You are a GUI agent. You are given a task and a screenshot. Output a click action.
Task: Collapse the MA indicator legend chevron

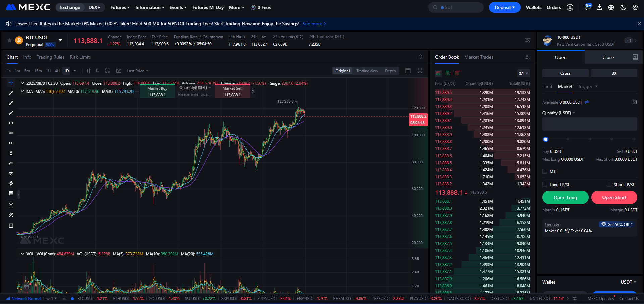[x=22, y=91]
